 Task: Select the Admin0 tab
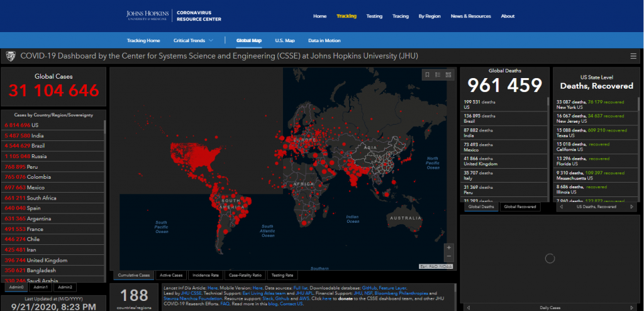tap(17, 286)
